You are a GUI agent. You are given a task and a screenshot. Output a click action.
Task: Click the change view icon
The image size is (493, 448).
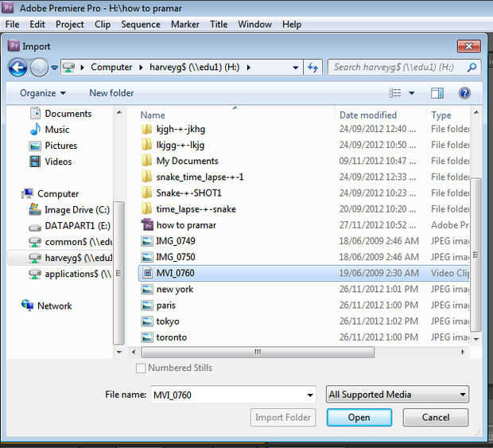click(x=395, y=93)
